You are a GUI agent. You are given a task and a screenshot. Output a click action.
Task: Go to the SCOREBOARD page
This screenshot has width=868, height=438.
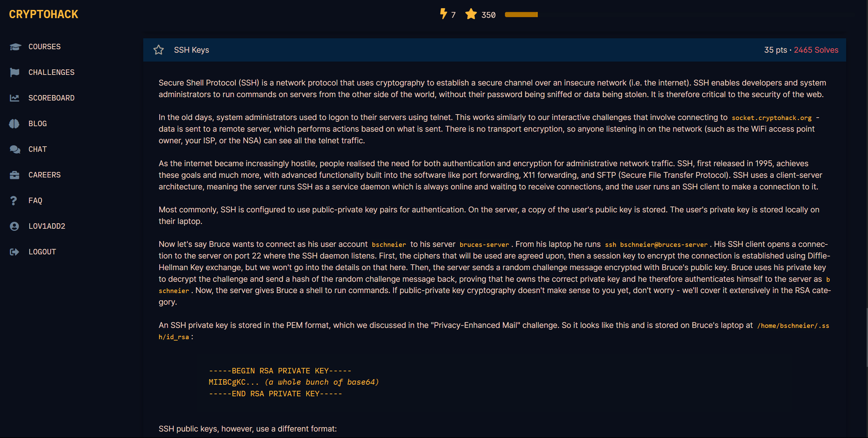pos(51,98)
